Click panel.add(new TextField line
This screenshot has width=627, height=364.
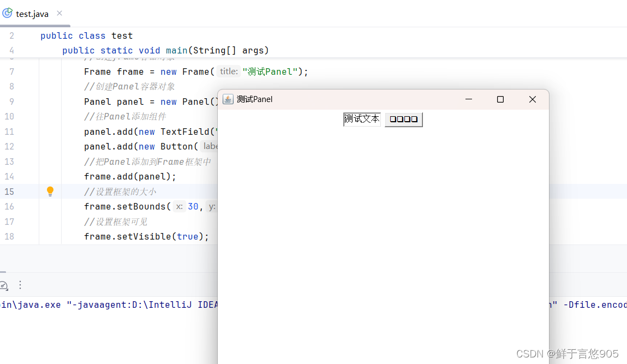click(x=151, y=132)
